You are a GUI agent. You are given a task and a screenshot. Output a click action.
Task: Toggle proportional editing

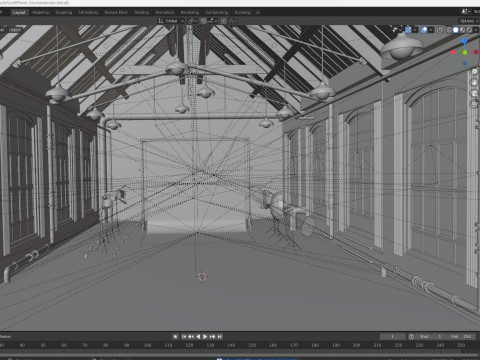[x=224, y=21]
